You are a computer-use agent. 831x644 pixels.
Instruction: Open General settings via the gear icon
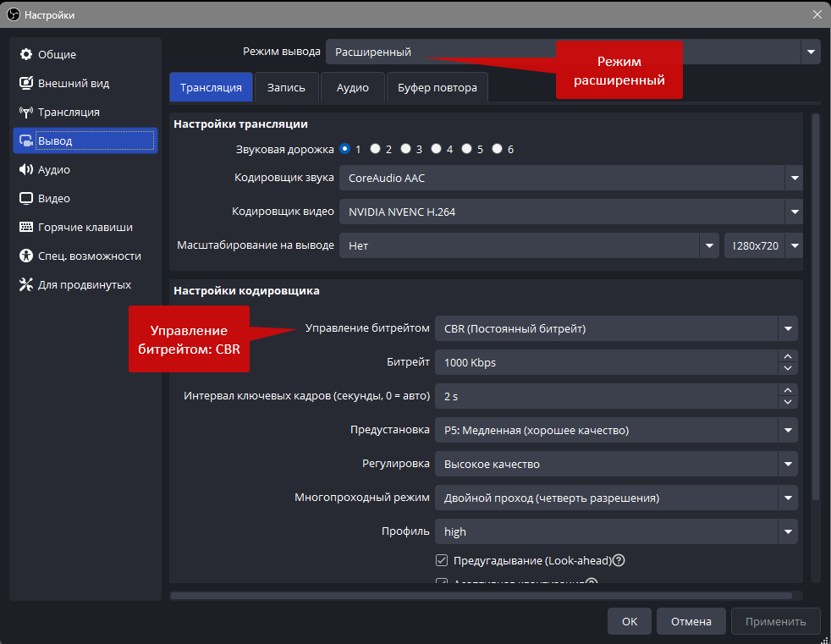coord(26,54)
